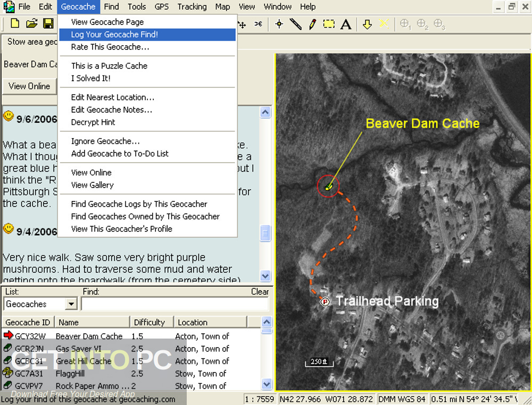
Task: Choose View This Geocacher's Profile entry
Action: 147,229
